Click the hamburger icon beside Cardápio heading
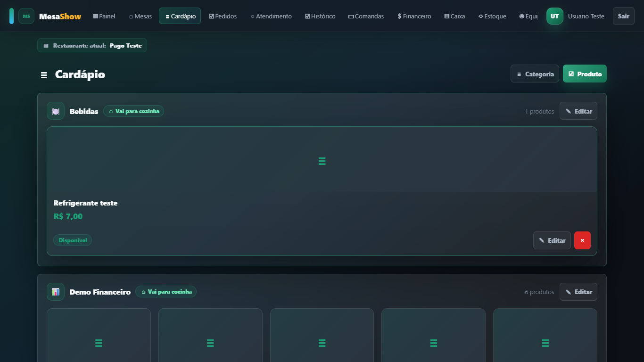 pos(44,75)
